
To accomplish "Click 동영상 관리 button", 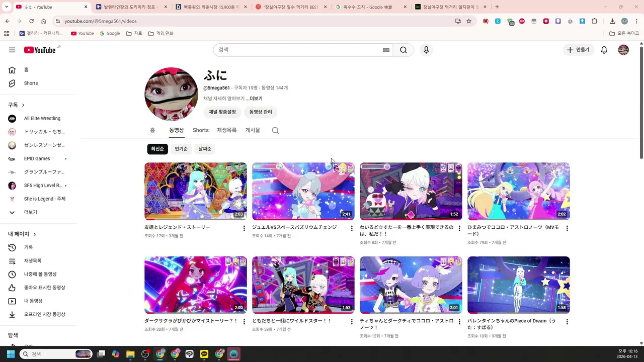I will click(x=261, y=112).
